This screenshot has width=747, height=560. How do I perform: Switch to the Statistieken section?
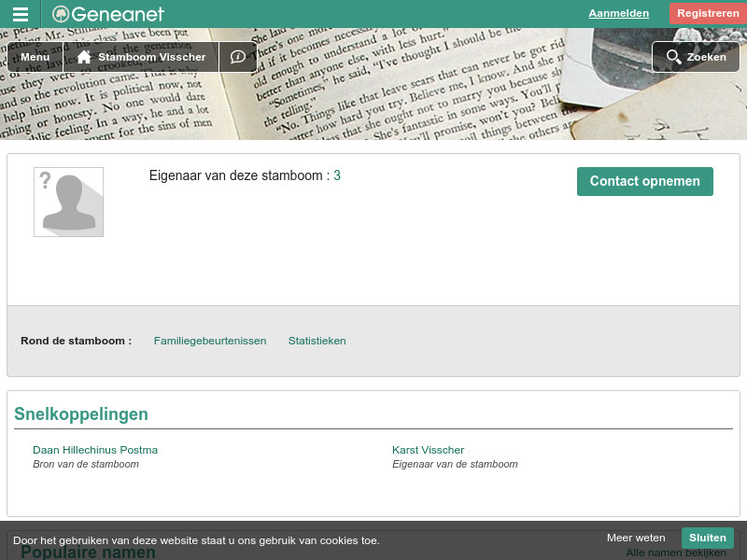click(317, 341)
